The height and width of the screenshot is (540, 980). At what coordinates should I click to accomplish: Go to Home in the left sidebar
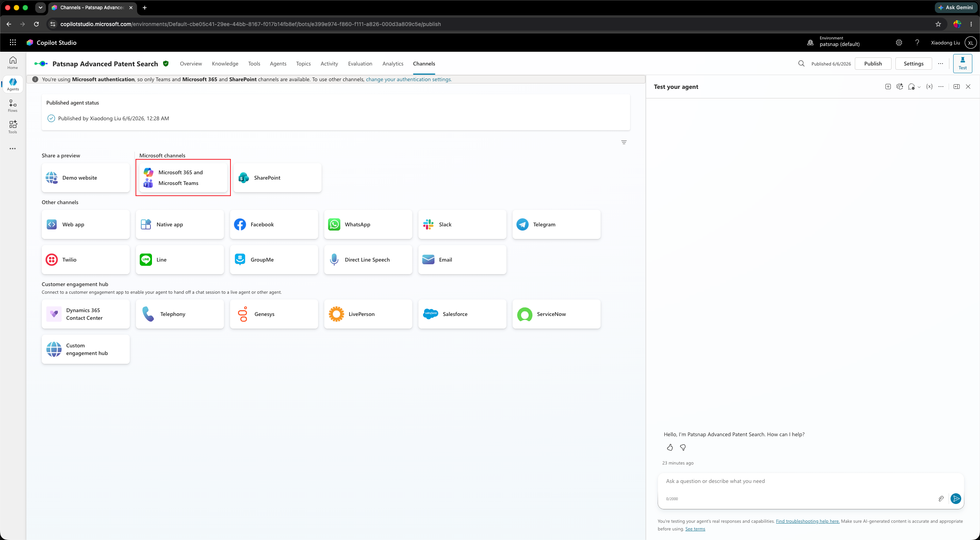tap(13, 63)
